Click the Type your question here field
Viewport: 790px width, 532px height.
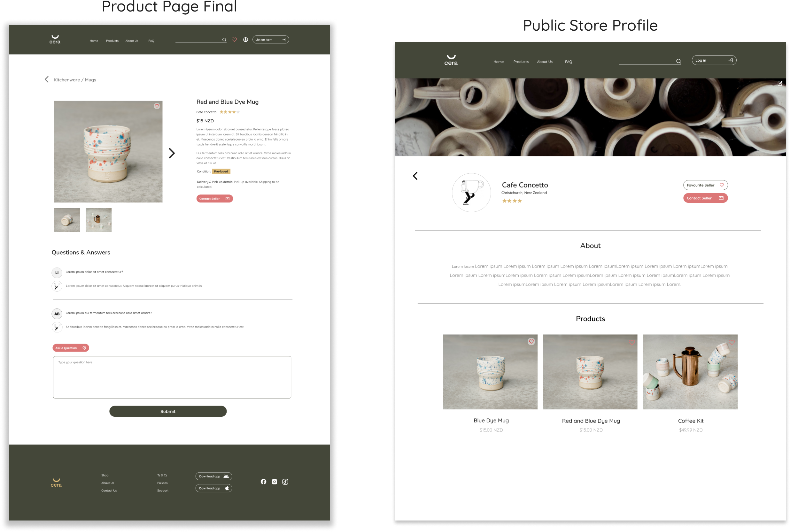point(172,377)
